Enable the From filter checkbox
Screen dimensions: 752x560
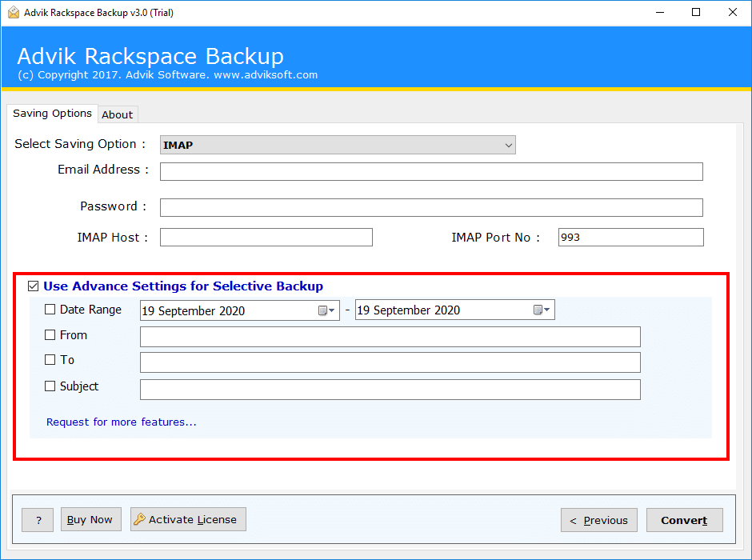point(50,334)
